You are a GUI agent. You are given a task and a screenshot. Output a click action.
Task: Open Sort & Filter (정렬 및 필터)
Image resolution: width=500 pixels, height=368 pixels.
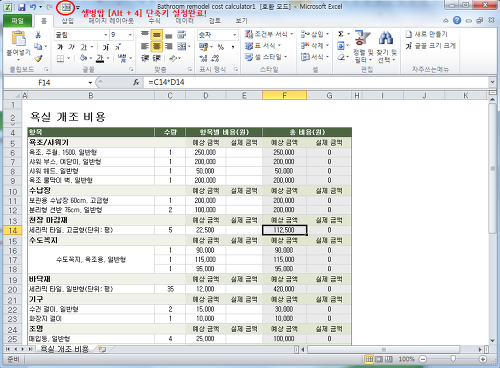[363, 47]
